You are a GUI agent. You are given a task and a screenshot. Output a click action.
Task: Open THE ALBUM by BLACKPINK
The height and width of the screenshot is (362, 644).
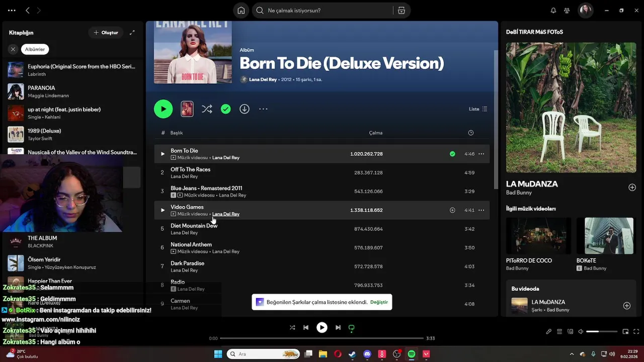pyautogui.click(x=73, y=242)
